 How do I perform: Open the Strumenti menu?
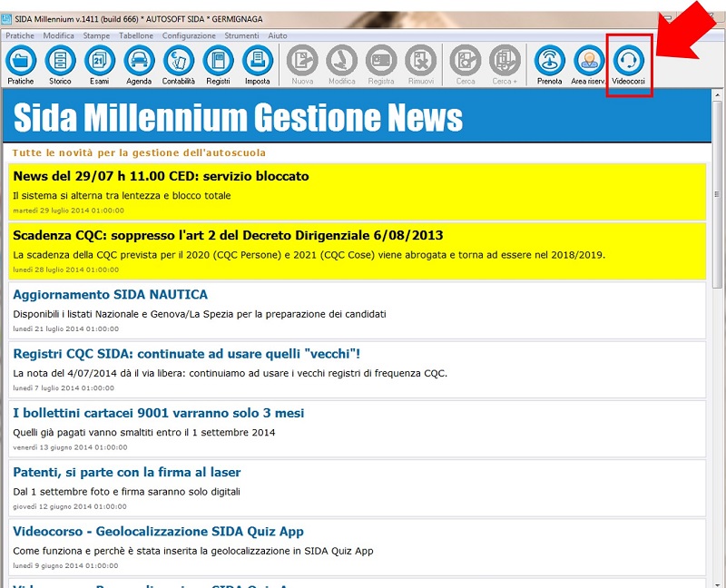pyautogui.click(x=241, y=35)
